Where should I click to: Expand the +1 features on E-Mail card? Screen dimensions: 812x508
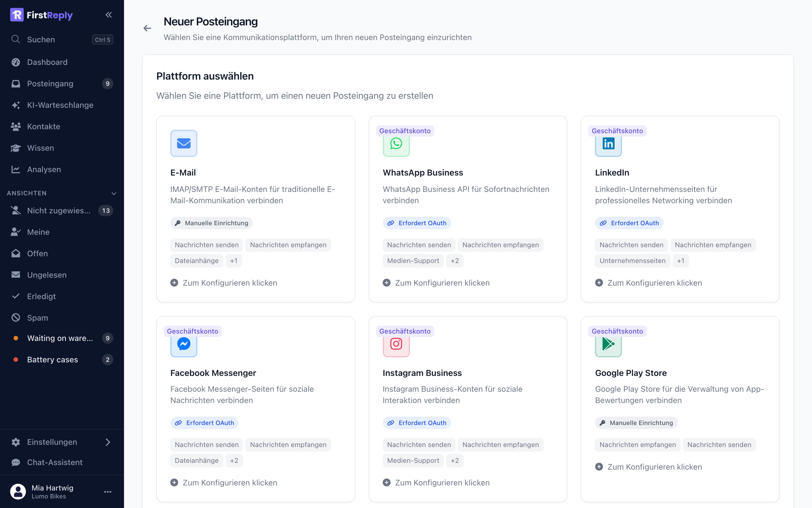coord(233,261)
